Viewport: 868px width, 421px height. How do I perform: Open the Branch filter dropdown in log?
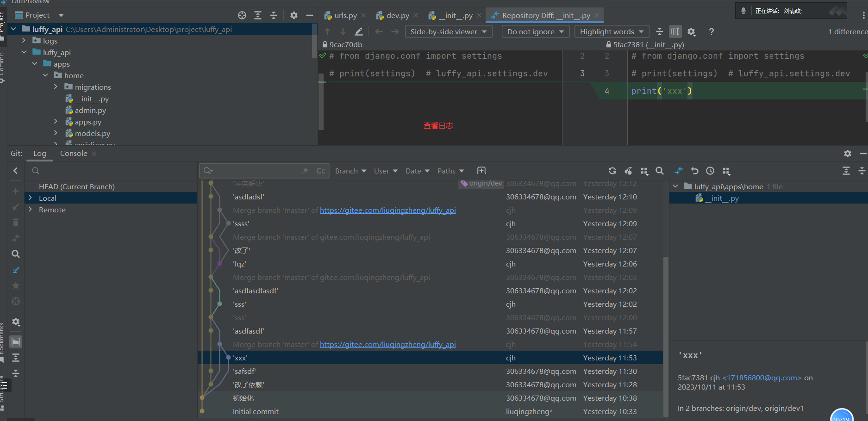click(350, 171)
